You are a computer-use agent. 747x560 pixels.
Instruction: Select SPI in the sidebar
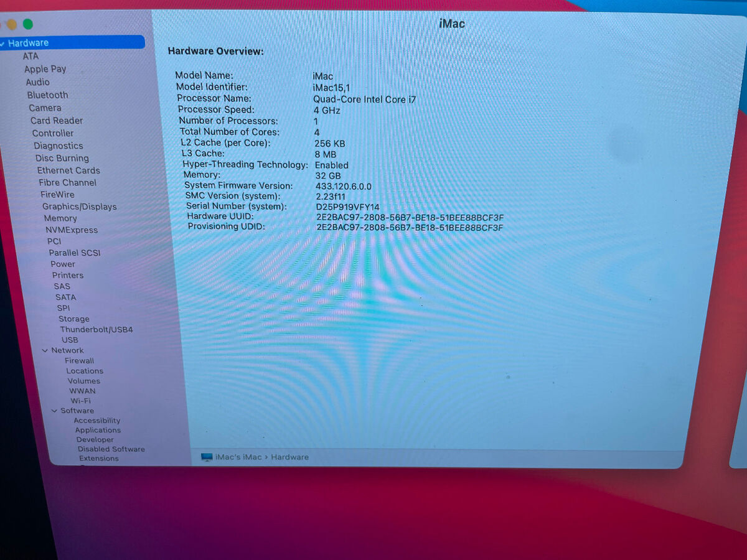click(63, 308)
